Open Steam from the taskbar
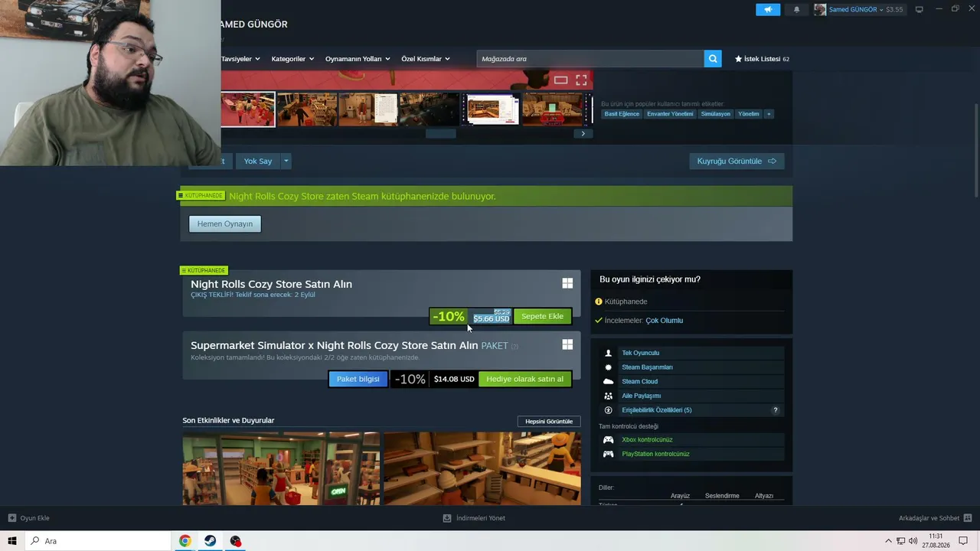Screen dimensions: 980x551 (x=210, y=541)
